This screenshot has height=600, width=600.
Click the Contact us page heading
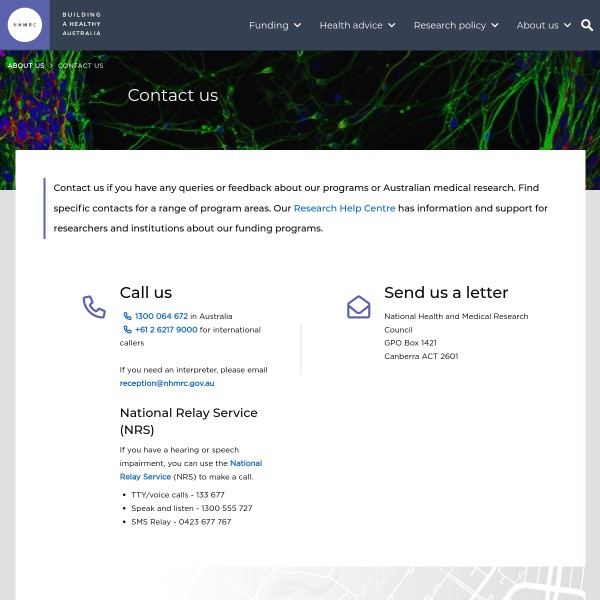pyautogui.click(x=173, y=95)
